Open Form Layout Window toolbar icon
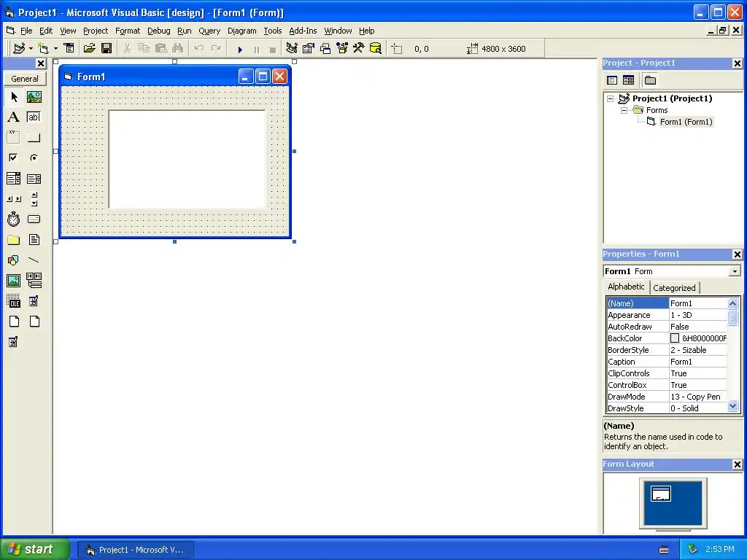Screen dimensions: 747x560 (x=325, y=48)
